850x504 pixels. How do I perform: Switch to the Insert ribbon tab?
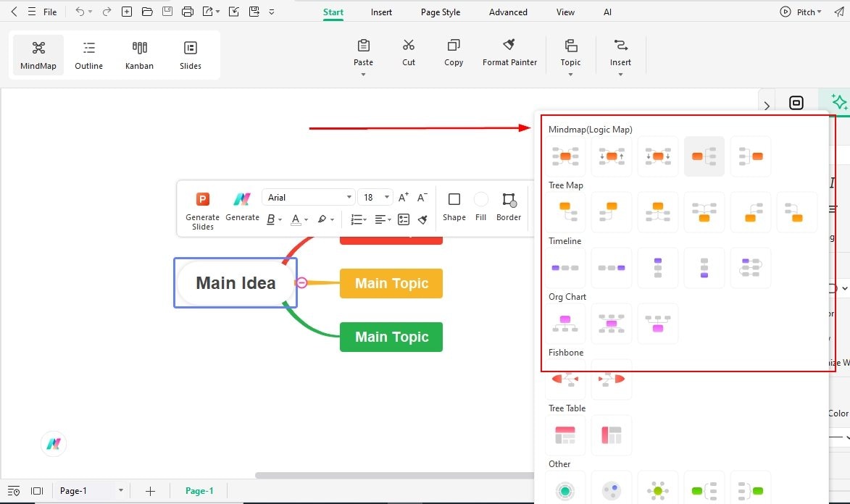pos(381,12)
